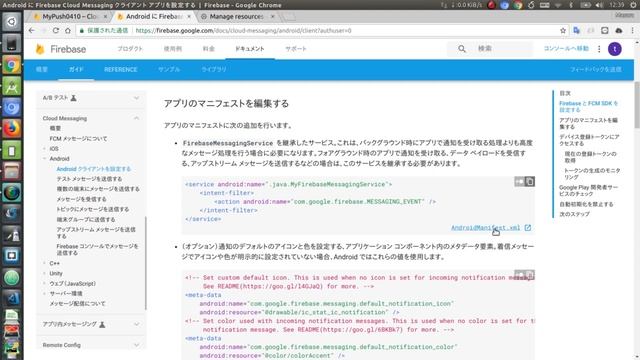Expand the Remote Config section
The image size is (640, 360).
136,345
